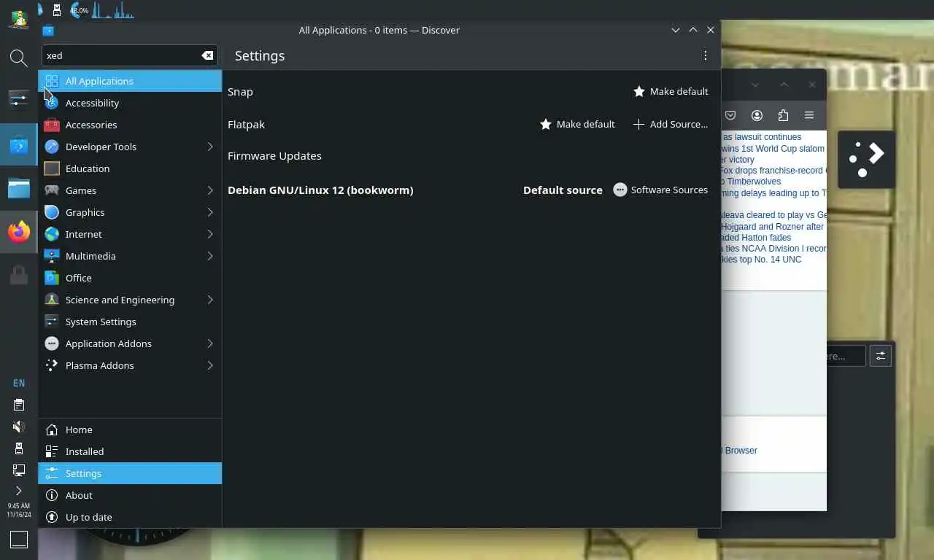The image size is (934, 560).
Task: Open the About page
Action: (x=130, y=495)
